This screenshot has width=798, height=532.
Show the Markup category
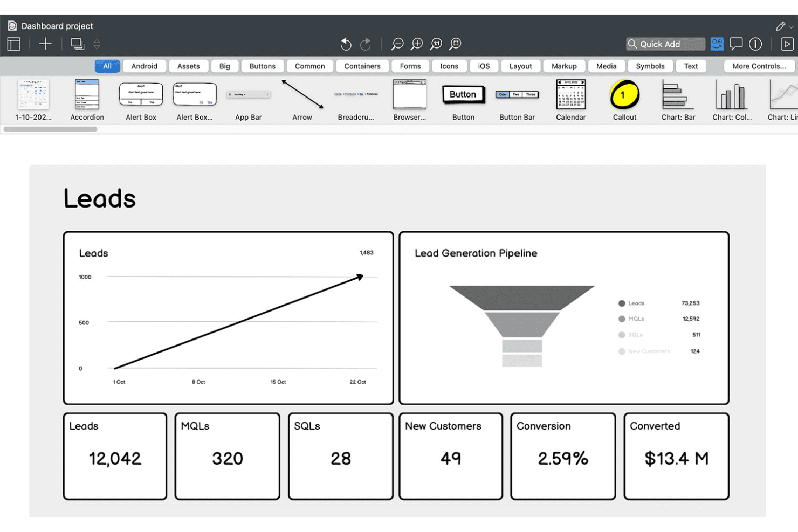[564, 66]
